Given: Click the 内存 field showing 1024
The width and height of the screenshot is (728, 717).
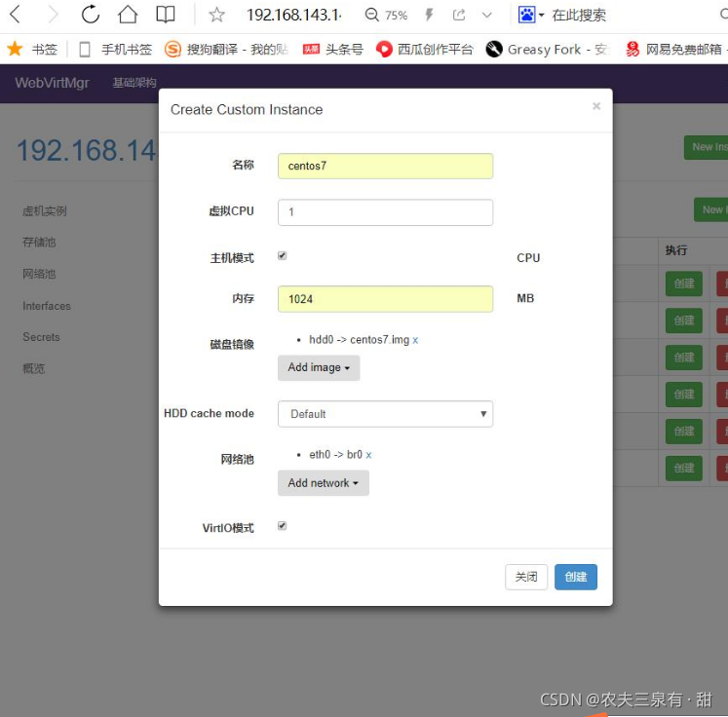Looking at the screenshot, I should 385,298.
